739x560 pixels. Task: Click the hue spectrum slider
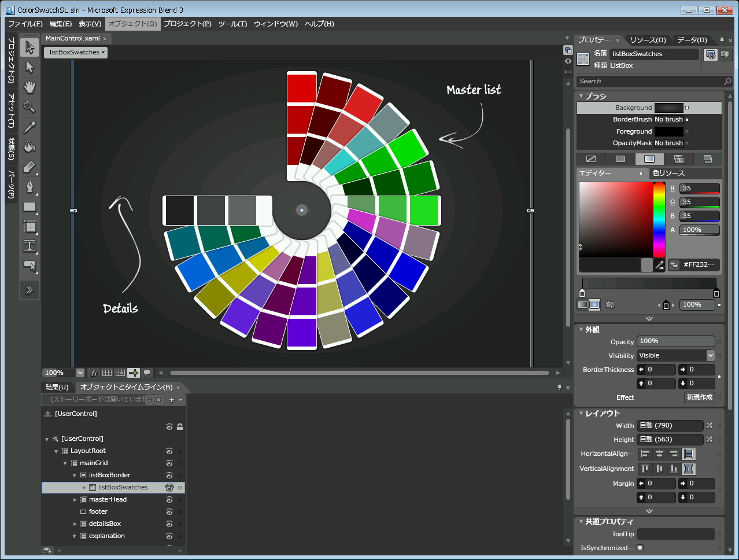tap(659, 220)
